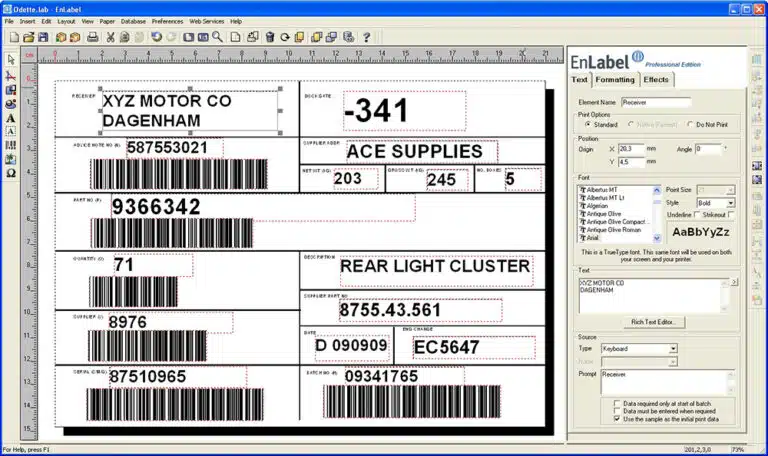Click the X origin input field

point(631,148)
